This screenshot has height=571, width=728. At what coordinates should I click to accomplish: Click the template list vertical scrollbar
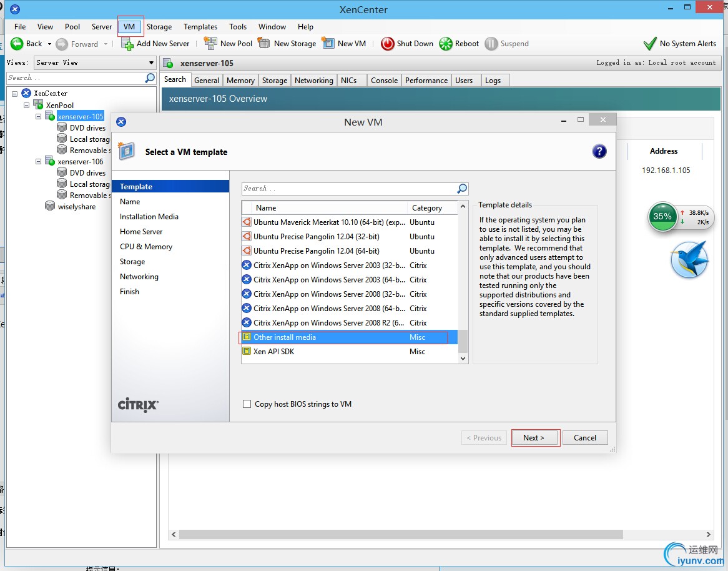[x=463, y=281]
